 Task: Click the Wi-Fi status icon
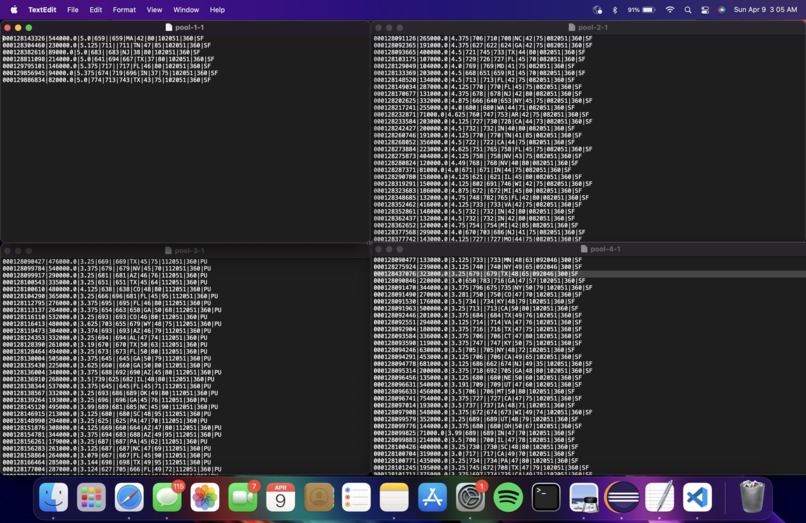click(670, 10)
